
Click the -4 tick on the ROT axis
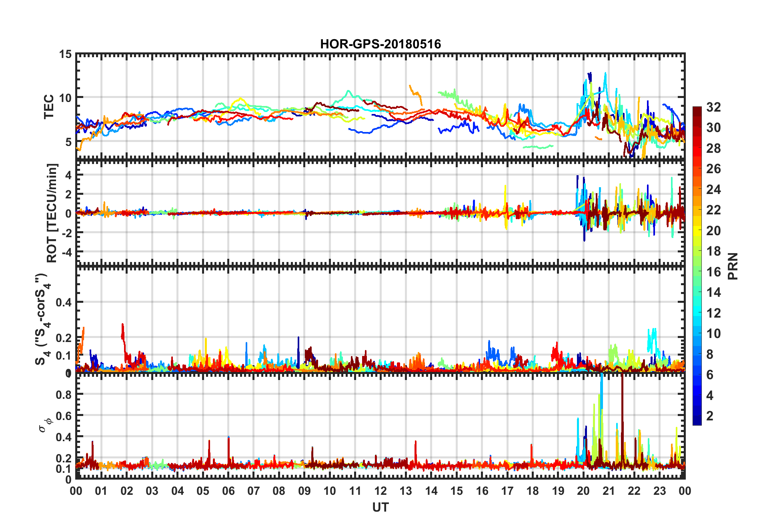pyautogui.click(x=66, y=252)
